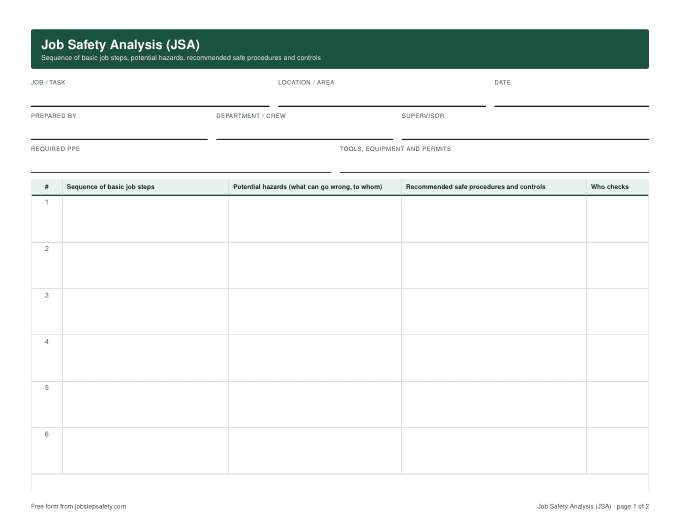Click the Supervisor input line
The width and height of the screenshot is (680, 526).
tap(525, 131)
